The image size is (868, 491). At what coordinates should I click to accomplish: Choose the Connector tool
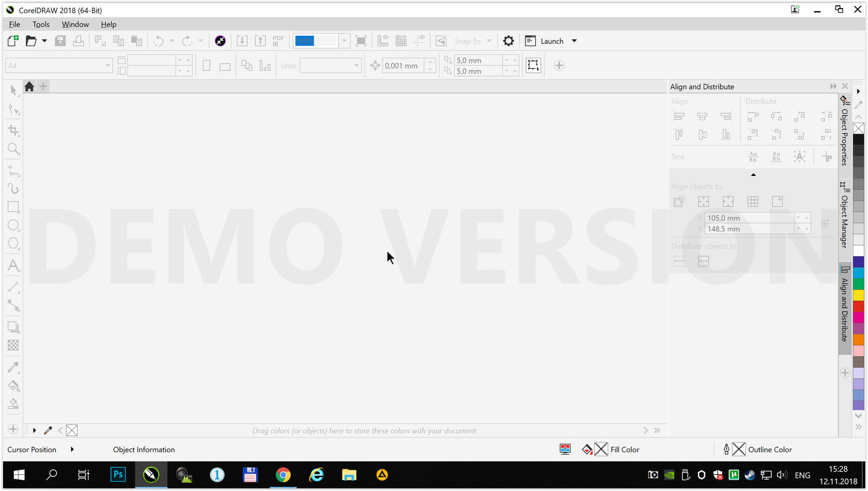coord(13,306)
